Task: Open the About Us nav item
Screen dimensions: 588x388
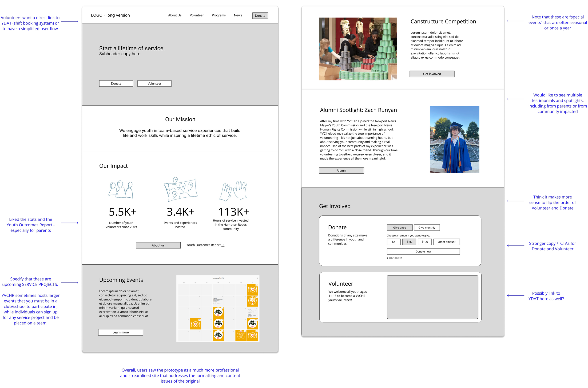Action: click(x=175, y=15)
